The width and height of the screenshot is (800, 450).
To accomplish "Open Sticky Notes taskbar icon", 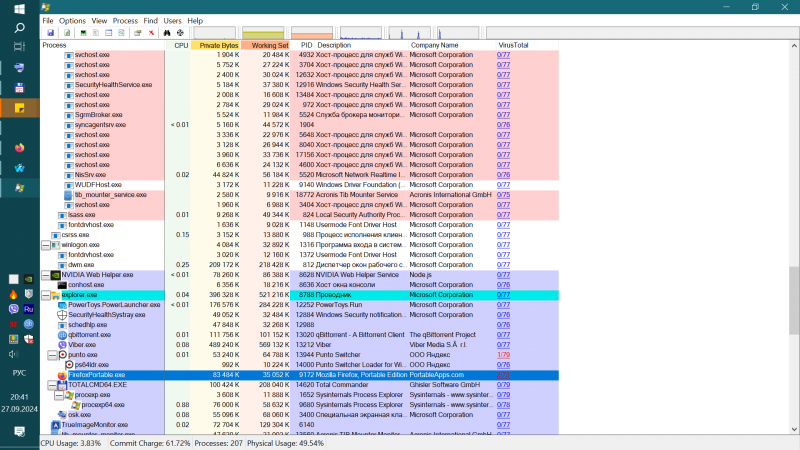I will click(19, 108).
